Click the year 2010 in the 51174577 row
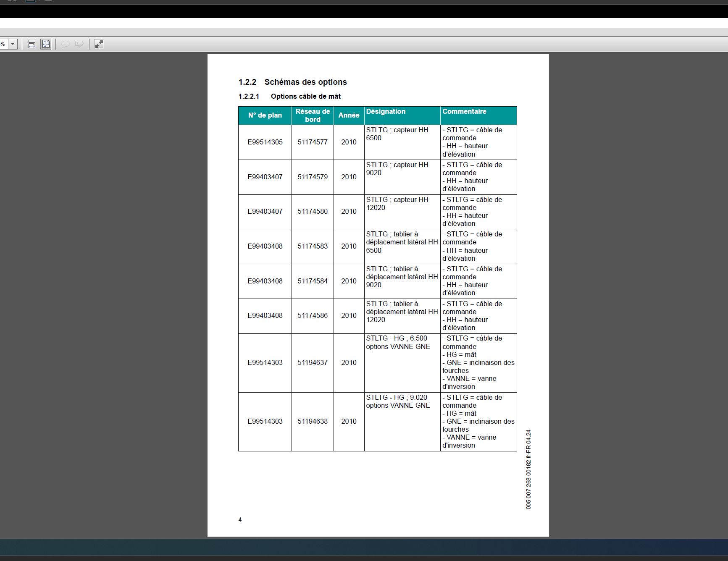 pyautogui.click(x=349, y=142)
